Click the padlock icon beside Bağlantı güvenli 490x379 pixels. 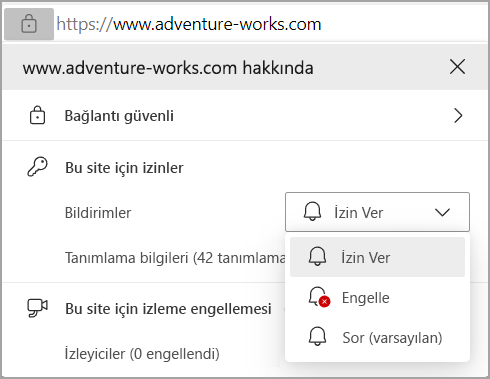tap(37, 116)
